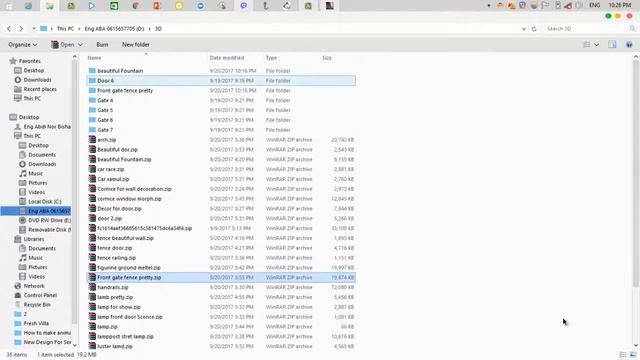Viewport: 640px width, 360px height.
Task: Click the language indicator ENG
Action: click(x=595, y=5)
